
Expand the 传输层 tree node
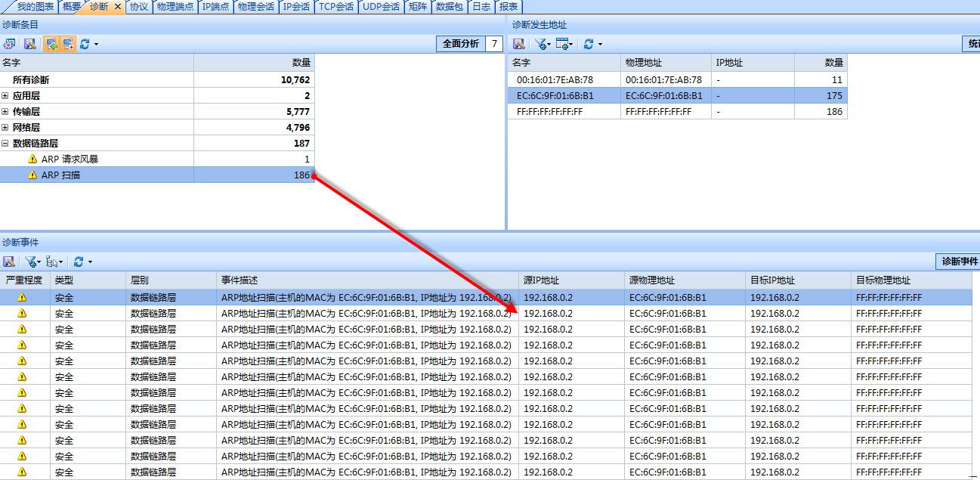(x=5, y=112)
